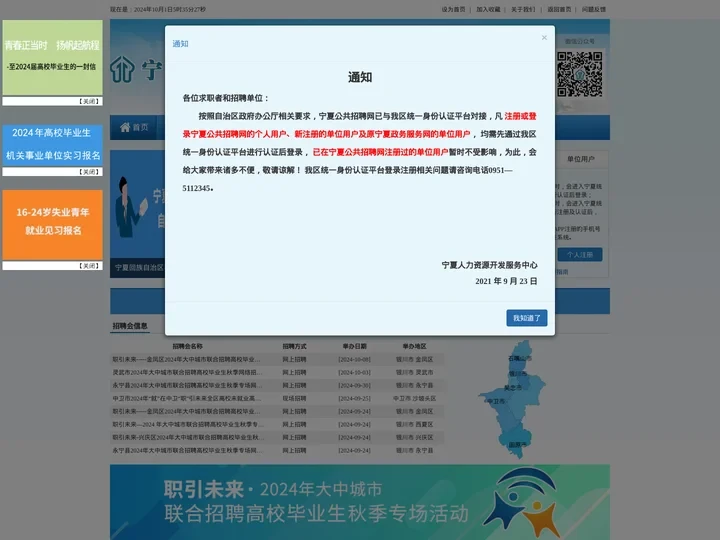Click the 设为首页 link in the top bar
This screenshot has width=720, height=540.
pos(453,9)
